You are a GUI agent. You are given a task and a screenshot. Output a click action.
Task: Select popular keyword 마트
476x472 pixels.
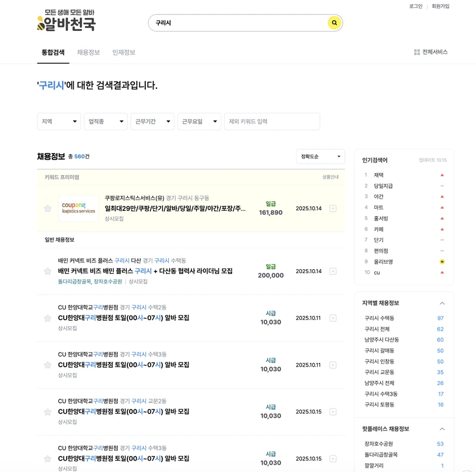click(x=378, y=208)
